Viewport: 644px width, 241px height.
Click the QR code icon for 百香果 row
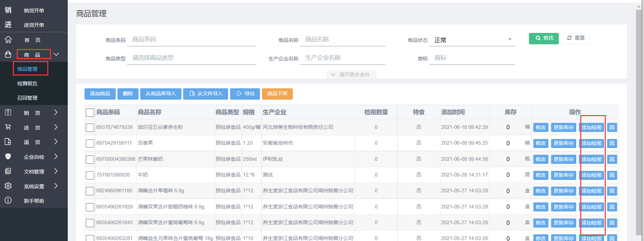click(612, 143)
